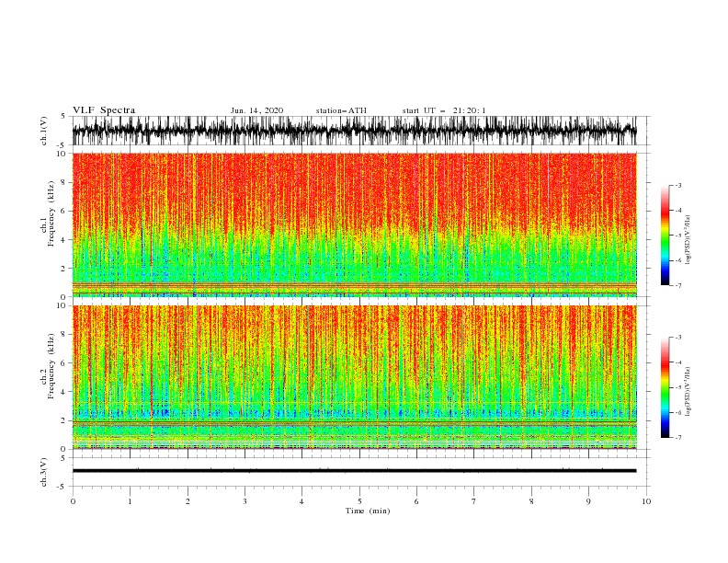Select the time axis tick label '8'
This screenshot has height=563, width=728.
click(x=531, y=501)
